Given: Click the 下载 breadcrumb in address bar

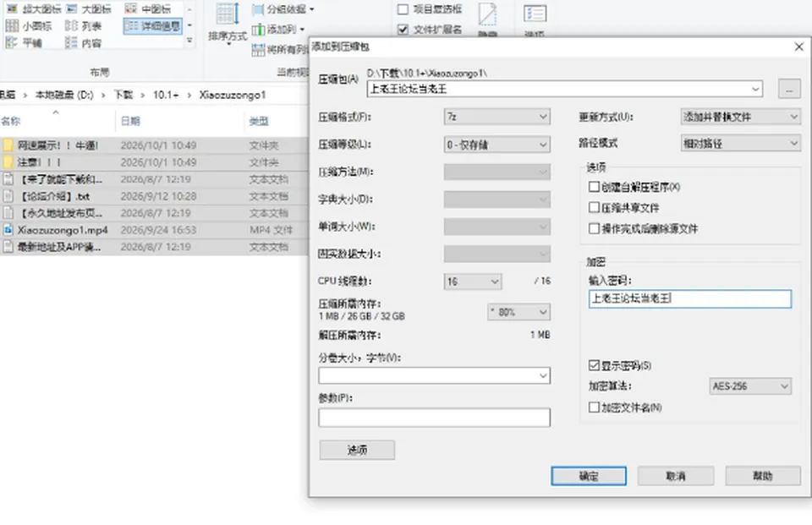Looking at the screenshot, I should [123, 95].
